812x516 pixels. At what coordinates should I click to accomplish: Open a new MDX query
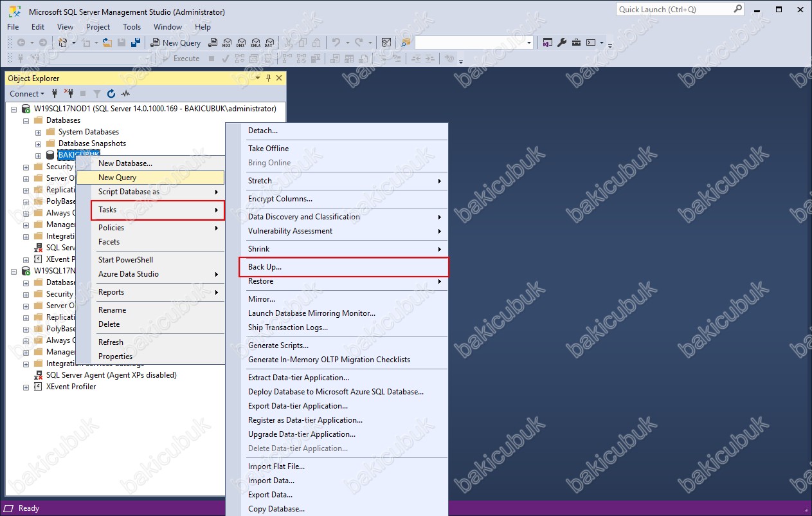(226, 42)
